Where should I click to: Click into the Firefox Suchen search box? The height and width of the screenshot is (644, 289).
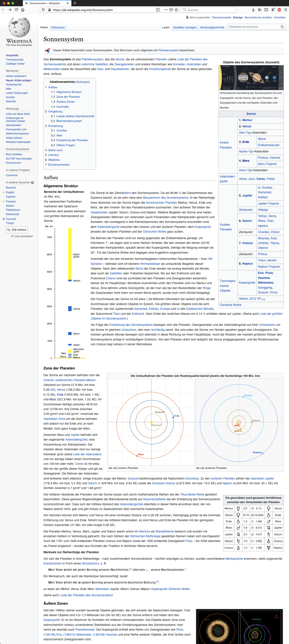point(209,10)
